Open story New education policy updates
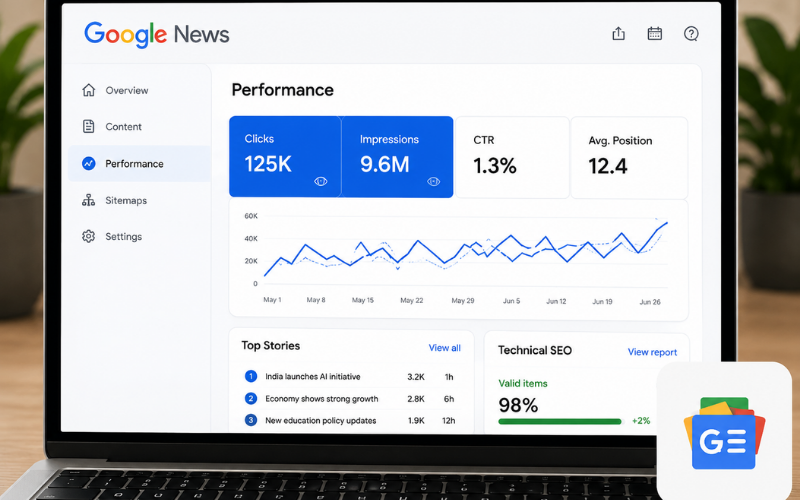Viewport: 800px width, 500px height. [321, 420]
